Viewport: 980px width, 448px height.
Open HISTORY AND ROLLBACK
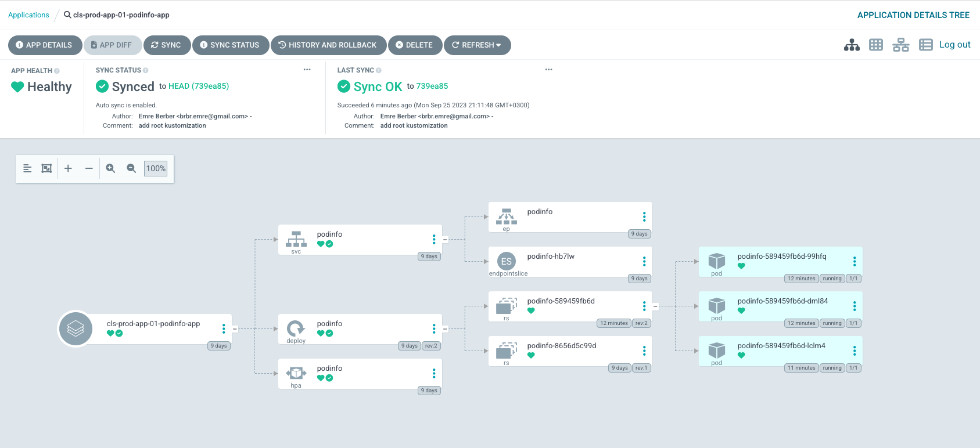328,45
